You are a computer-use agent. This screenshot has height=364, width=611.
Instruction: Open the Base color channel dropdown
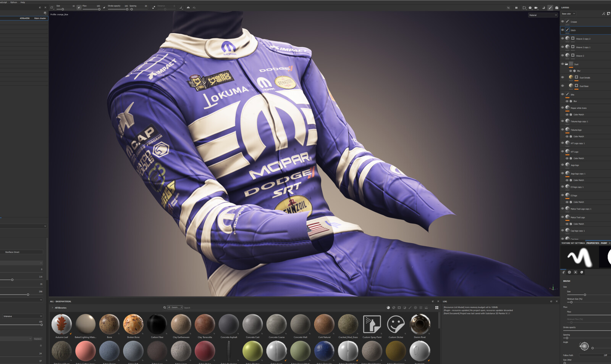[x=568, y=14]
